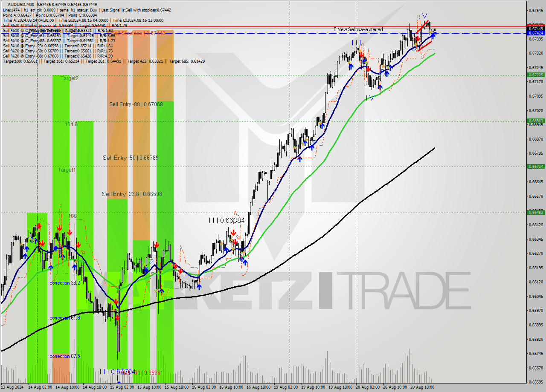Click the '13 Aug 2024' date label
Image resolution: width=546 pixels, height=392 pixels.
point(12,387)
